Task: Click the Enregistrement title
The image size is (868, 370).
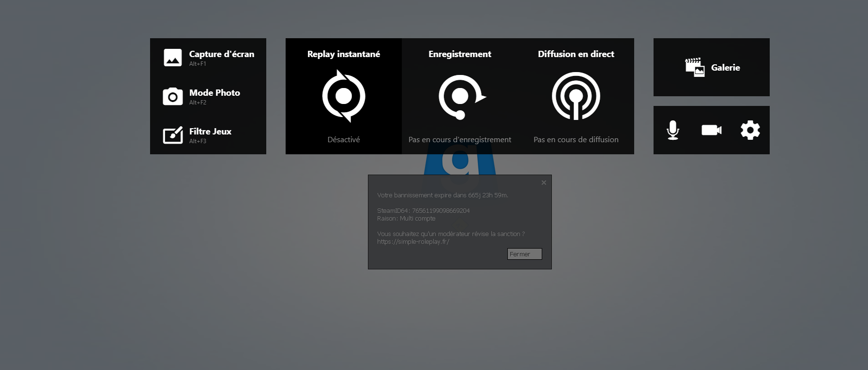Action: click(x=460, y=54)
